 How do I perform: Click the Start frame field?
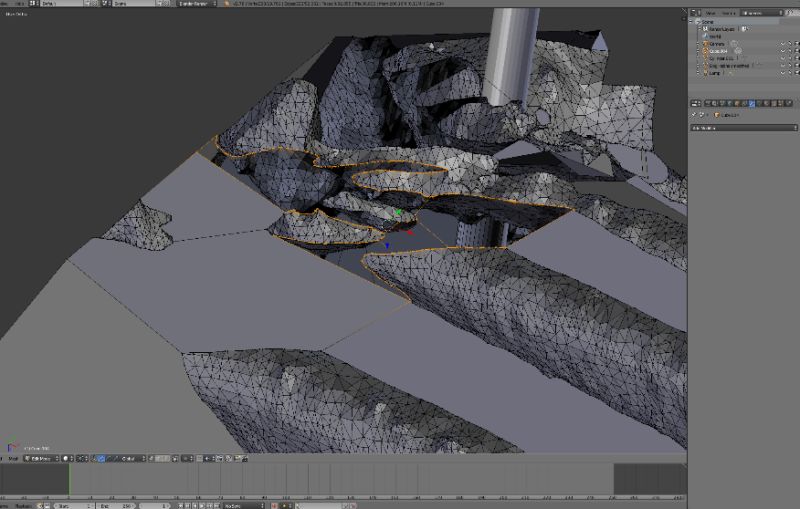(74, 506)
